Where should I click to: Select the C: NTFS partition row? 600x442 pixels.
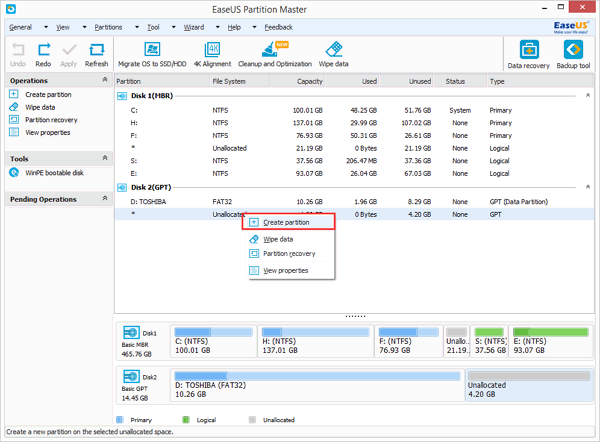click(x=354, y=110)
